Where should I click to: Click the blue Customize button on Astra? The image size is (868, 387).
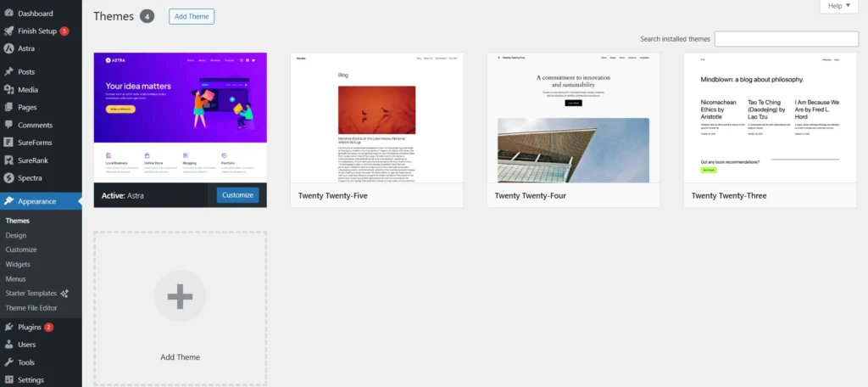coord(237,195)
